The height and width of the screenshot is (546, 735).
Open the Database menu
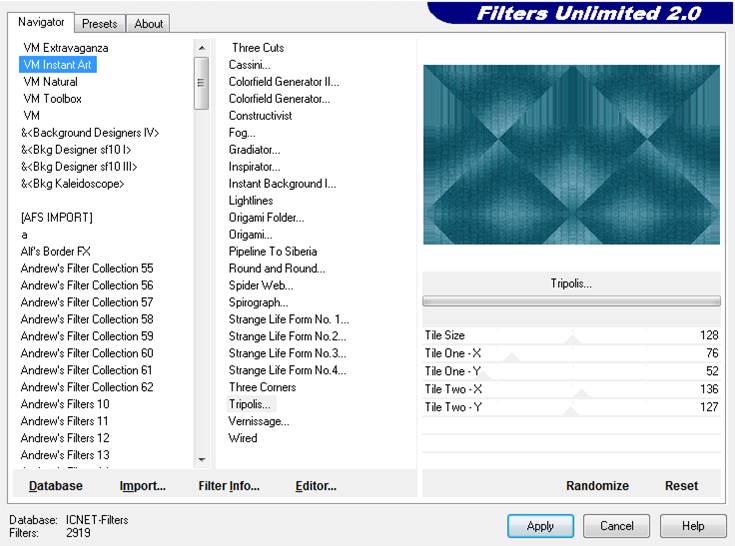click(56, 486)
